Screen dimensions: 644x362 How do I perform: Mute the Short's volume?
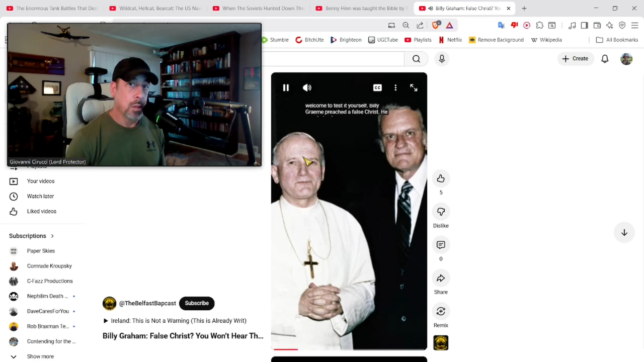307,87
